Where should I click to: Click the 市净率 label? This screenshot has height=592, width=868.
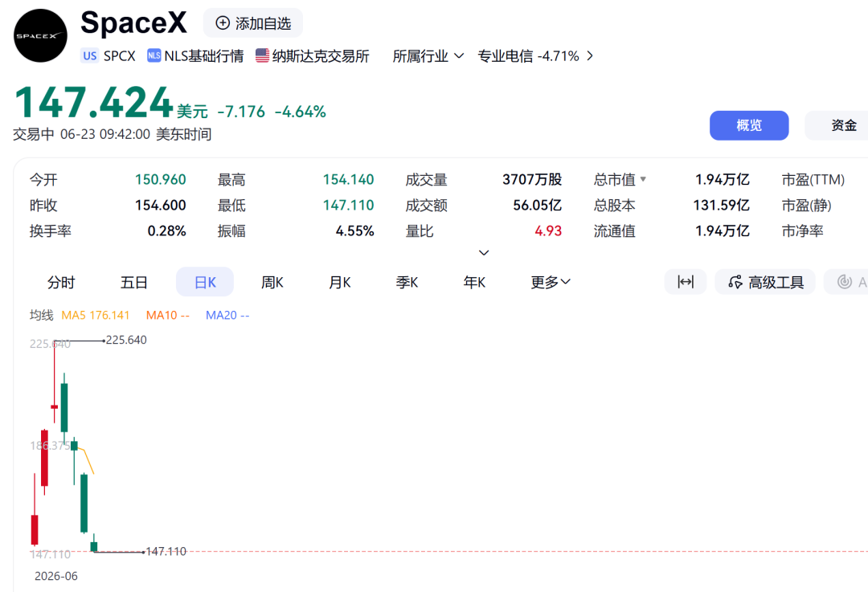[x=803, y=231]
